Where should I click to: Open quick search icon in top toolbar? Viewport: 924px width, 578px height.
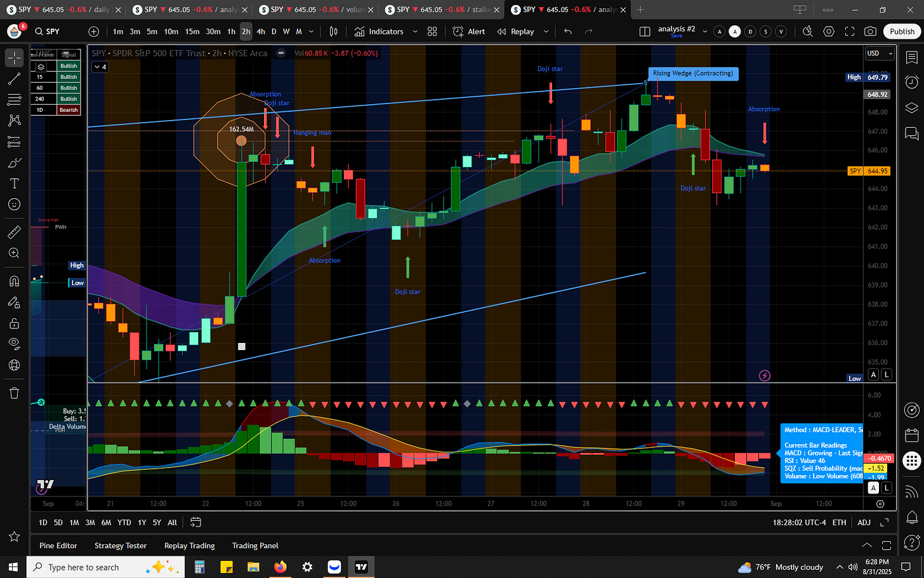point(808,31)
